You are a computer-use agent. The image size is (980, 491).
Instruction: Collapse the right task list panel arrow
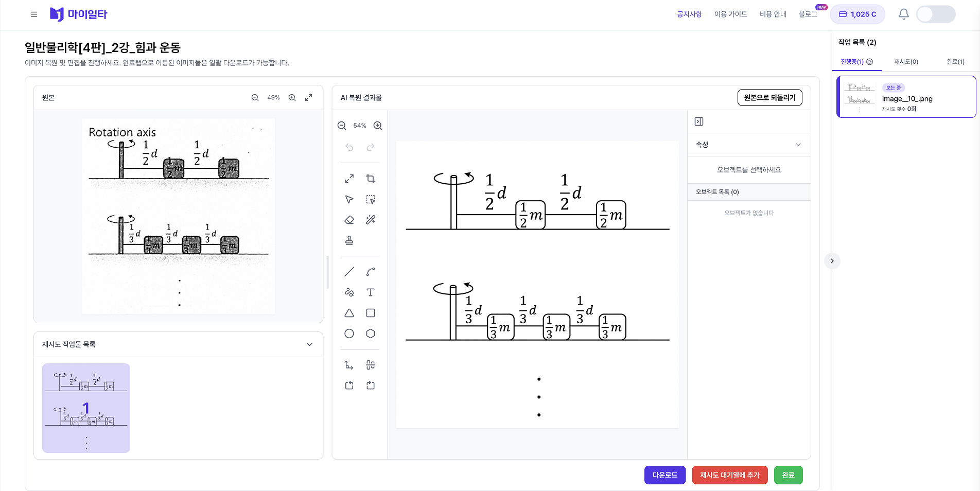(832, 261)
